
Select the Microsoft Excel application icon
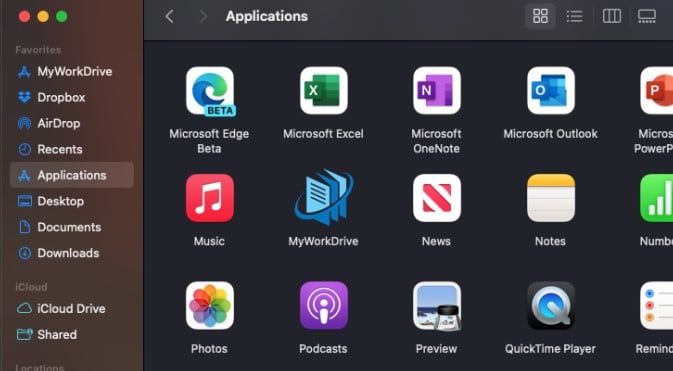[x=324, y=91]
